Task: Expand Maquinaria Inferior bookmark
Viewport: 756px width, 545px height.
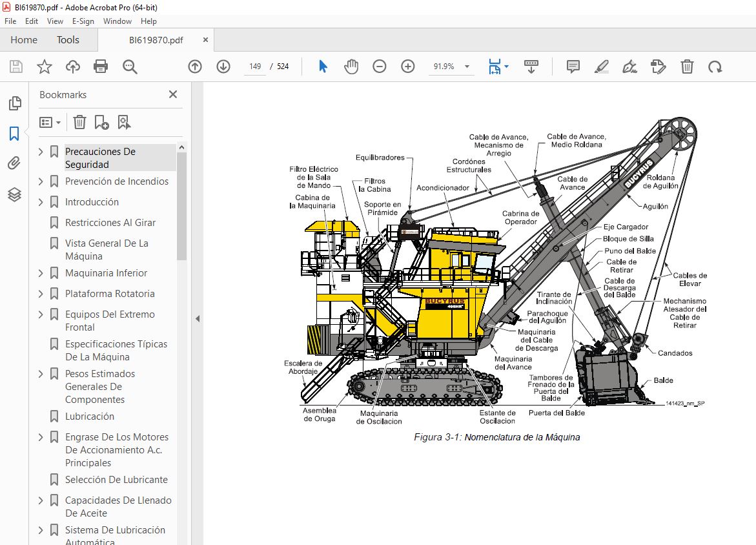Action: point(41,273)
